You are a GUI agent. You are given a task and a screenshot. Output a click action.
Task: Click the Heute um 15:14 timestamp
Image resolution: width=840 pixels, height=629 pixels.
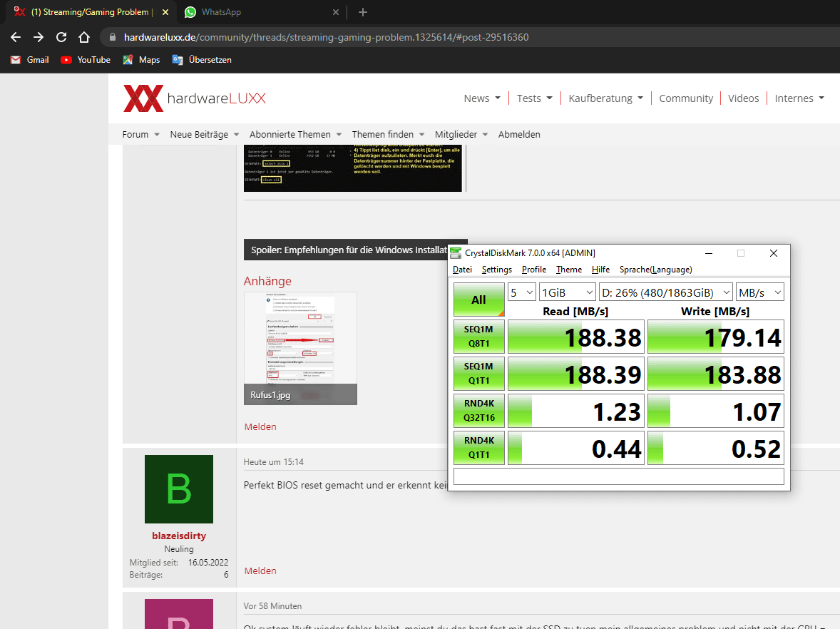273,462
